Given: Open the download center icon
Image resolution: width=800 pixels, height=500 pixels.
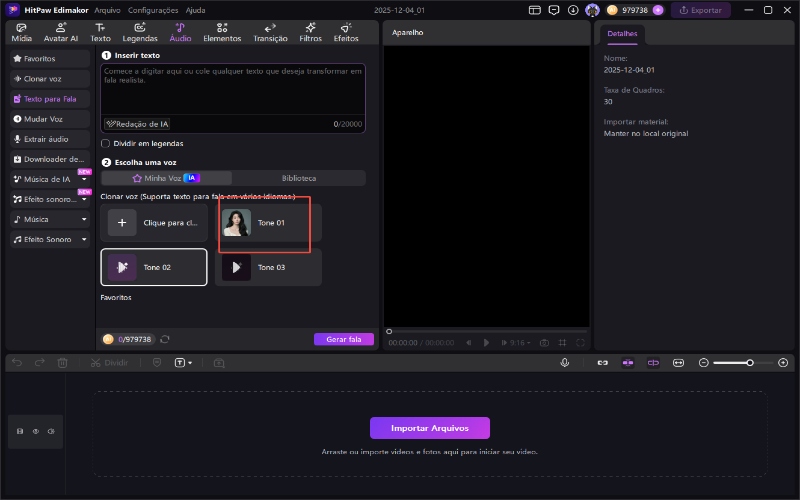Looking at the screenshot, I should click(573, 10).
